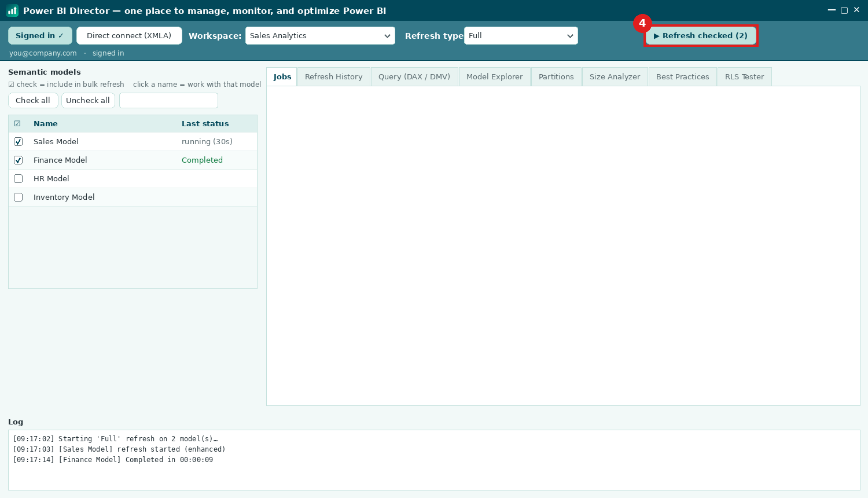The height and width of the screenshot is (498, 868).
Task: Uncheck the Sales Model checkbox
Action: click(19, 142)
